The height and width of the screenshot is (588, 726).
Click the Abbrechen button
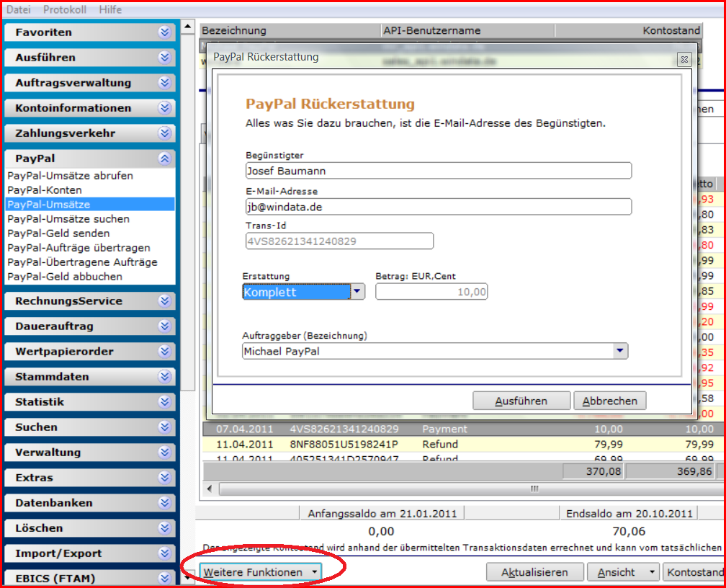[610, 401]
